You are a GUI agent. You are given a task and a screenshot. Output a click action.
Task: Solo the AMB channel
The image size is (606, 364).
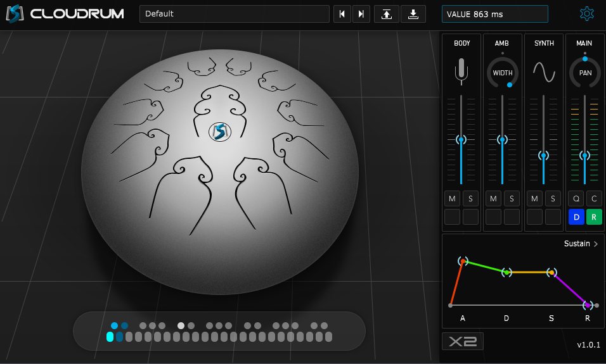[x=512, y=198]
